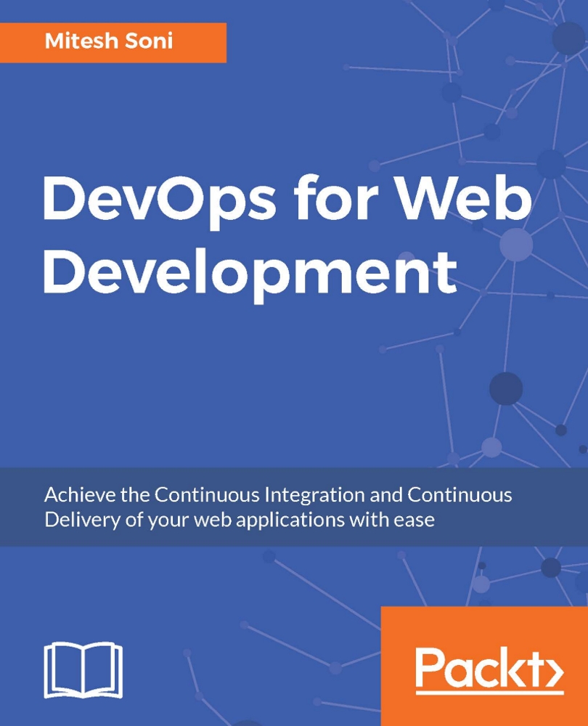The height and width of the screenshot is (726, 588).
Task: Expand the subtitle description text
Action: [x=279, y=507]
